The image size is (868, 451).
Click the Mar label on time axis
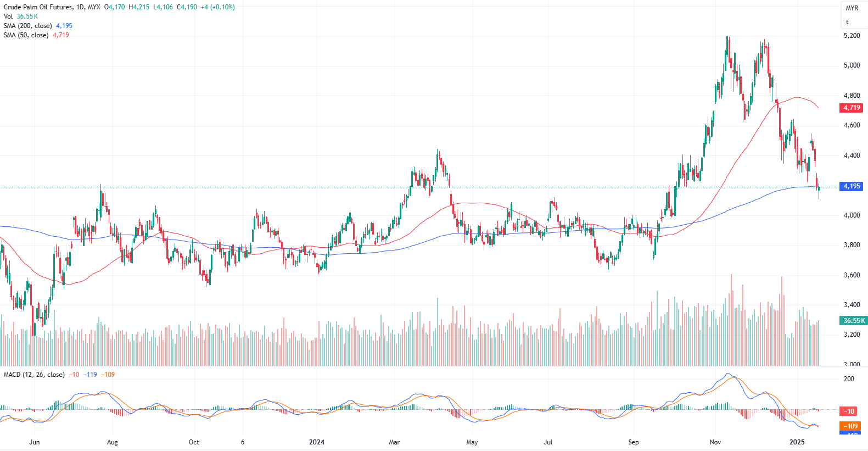[x=394, y=442]
